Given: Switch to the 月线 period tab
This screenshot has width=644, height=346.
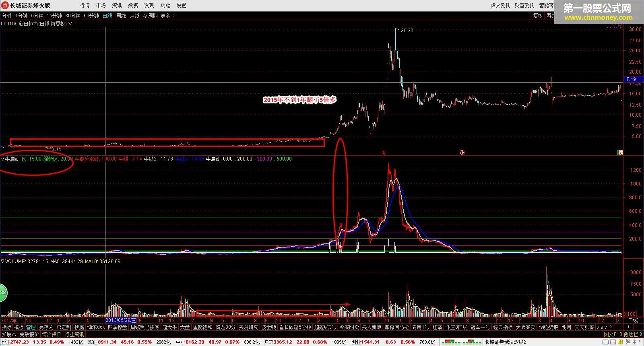Looking at the screenshot, I should (134, 16).
